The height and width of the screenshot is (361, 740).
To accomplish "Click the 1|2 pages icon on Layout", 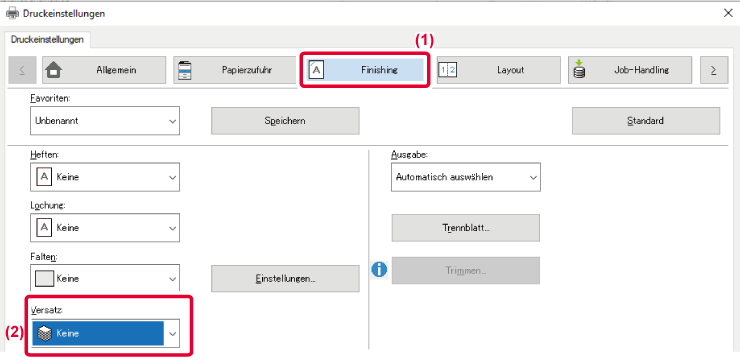I will point(447,70).
